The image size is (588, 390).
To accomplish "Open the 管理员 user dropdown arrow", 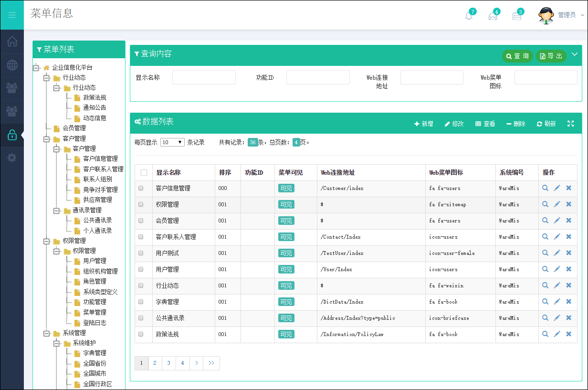I will coord(582,15).
